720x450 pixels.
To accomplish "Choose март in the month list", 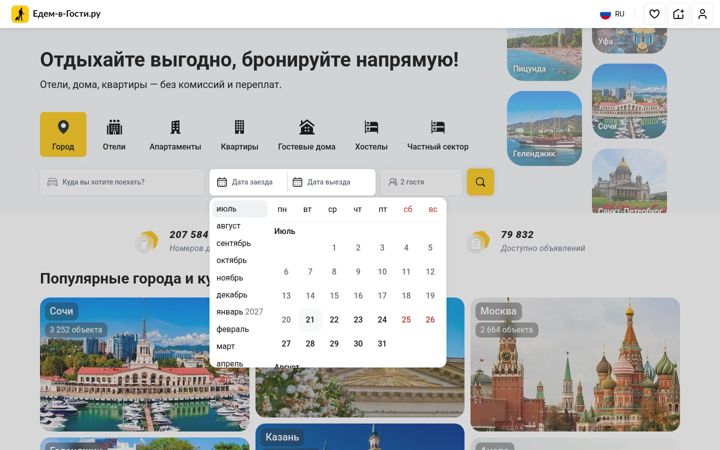I will (x=240, y=346).
